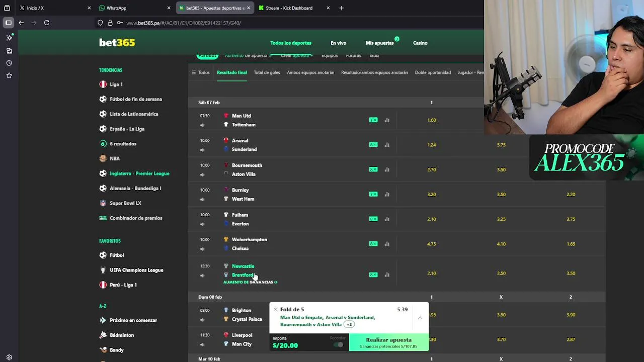Screen dimensions: 644x362
Task: Remove the Fold de 5 bet slip
Action: click(275, 309)
